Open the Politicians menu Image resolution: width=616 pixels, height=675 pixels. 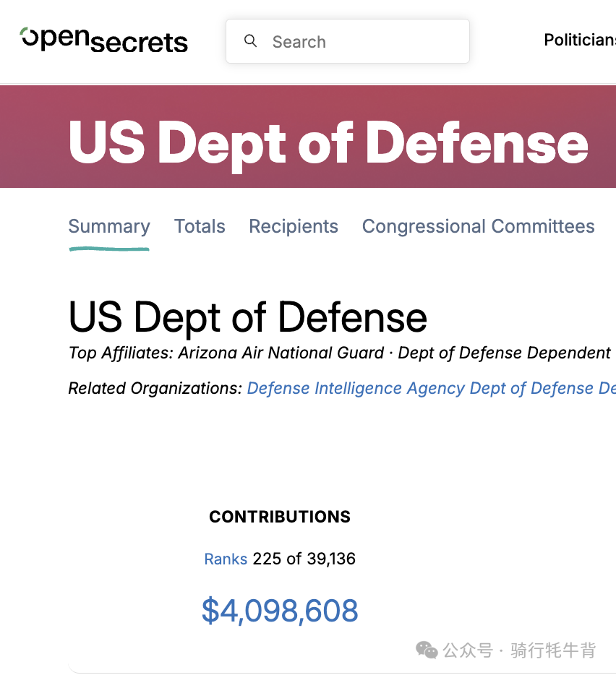click(580, 40)
